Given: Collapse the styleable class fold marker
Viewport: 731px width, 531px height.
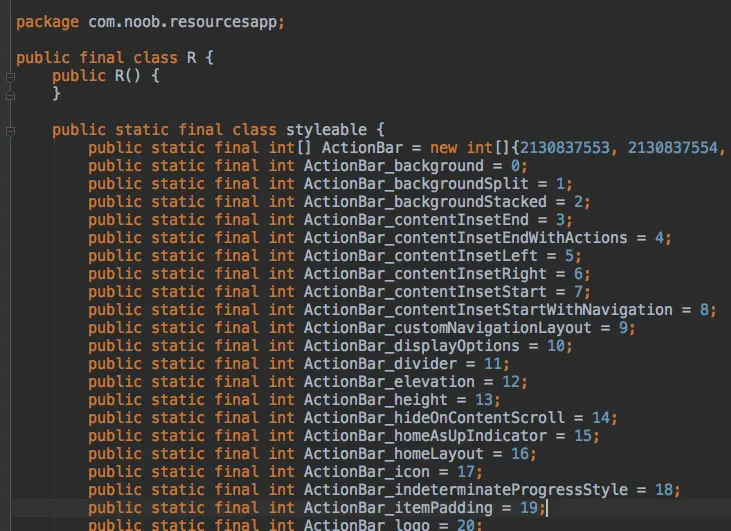Looking at the screenshot, I should [10, 131].
